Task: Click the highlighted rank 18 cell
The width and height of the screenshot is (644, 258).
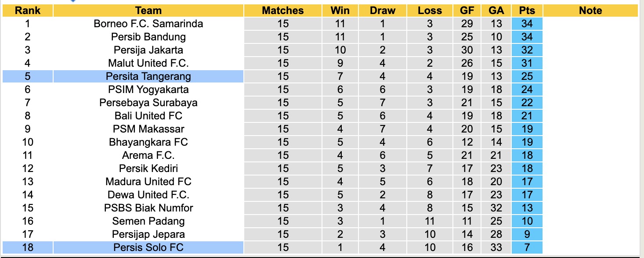Action: click(x=28, y=247)
